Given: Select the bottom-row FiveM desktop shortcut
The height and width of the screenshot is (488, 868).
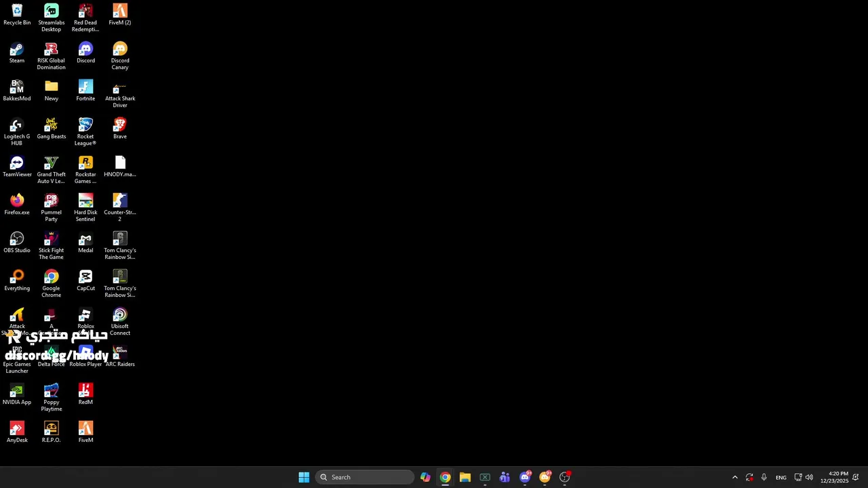Looking at the screenshot, I should [85, 432].
